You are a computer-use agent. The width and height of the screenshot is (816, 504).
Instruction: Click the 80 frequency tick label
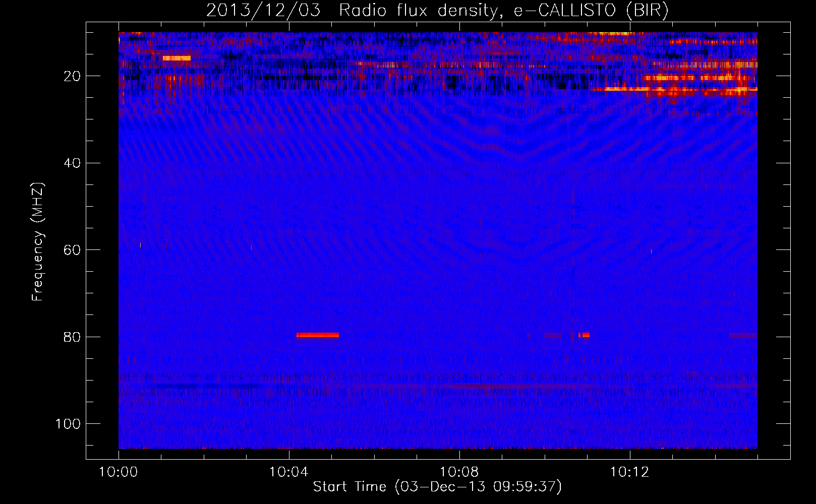point(72,337)
